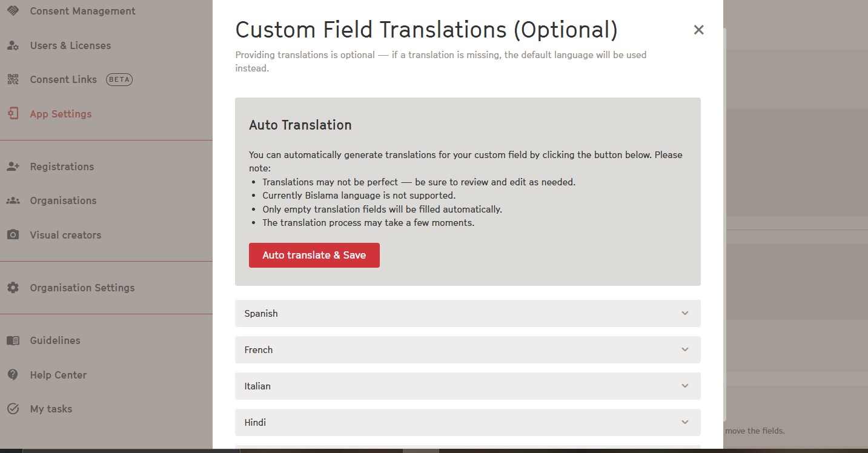Image resolution: width=868 pixels, height=453 pixels.
Task: Open the Help Center link
Action: point(58,375)
